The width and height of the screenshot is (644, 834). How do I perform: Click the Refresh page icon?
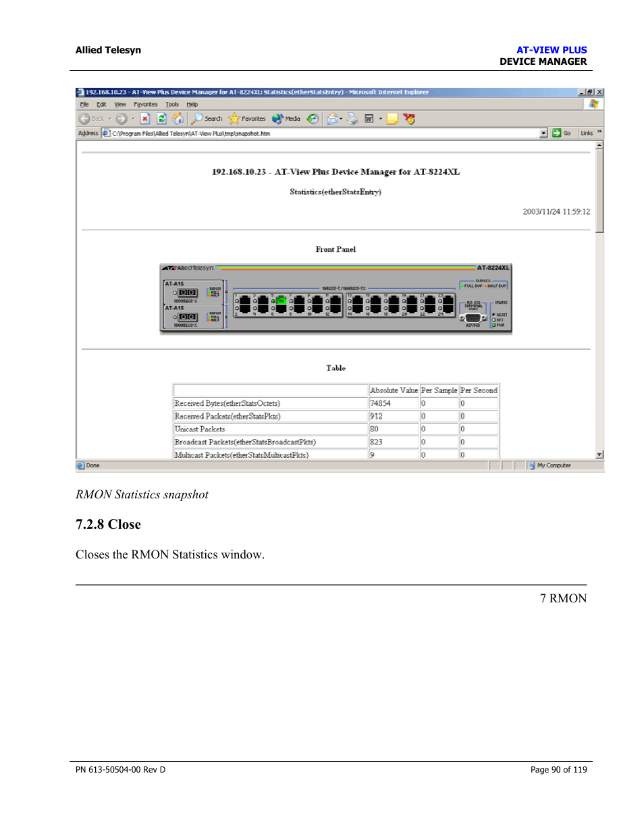(162, 119)
